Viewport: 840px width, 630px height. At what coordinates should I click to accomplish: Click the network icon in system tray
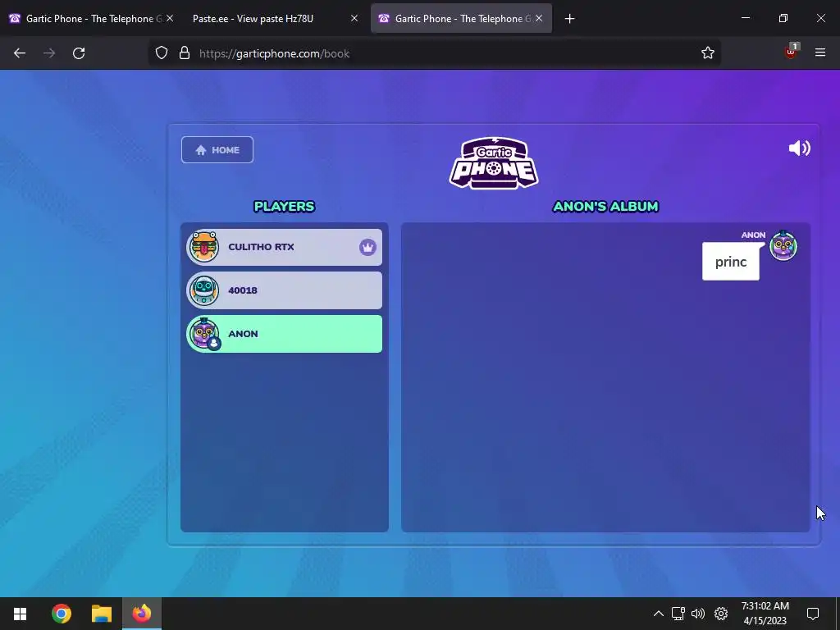point(678,614)
